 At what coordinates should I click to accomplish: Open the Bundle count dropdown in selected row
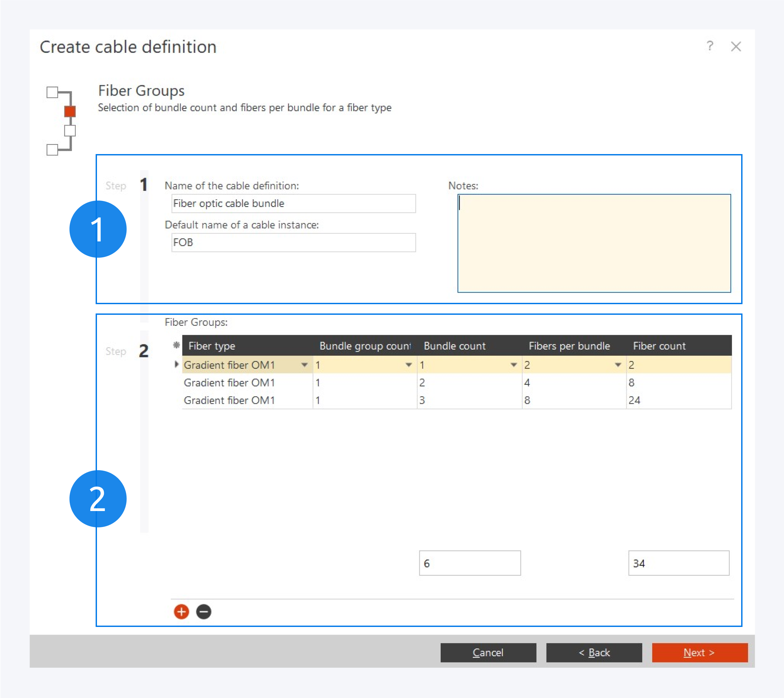(514, 365)
